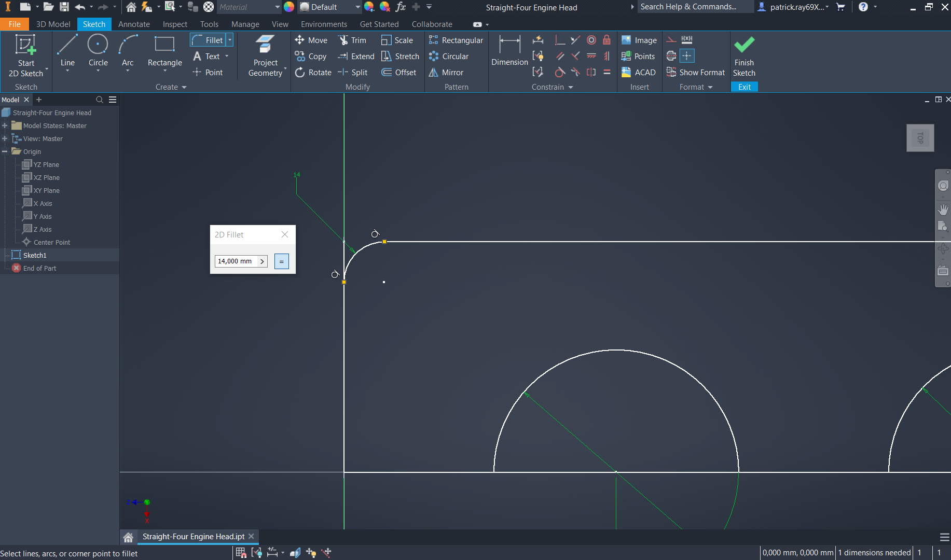Image resolution: width=951 pixels, height=560 pixels.
Task: Close the 2D Fillet dialog
Action: click(x=285, y=235)
